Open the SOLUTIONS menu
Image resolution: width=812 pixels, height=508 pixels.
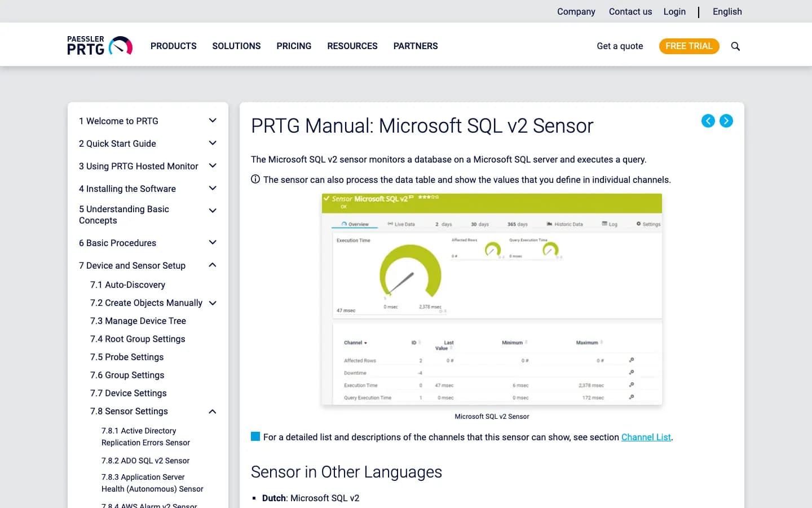pos(236,46)
